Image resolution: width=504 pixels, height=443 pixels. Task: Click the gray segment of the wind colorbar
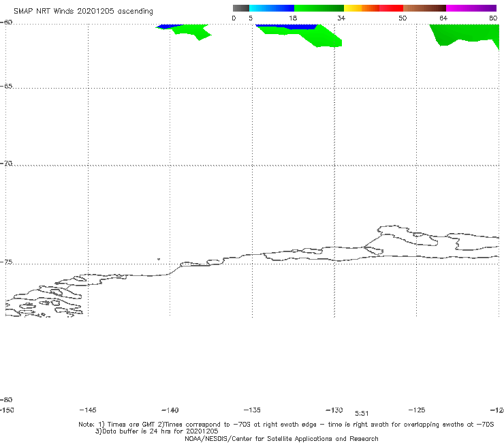(x=240, y=8)
